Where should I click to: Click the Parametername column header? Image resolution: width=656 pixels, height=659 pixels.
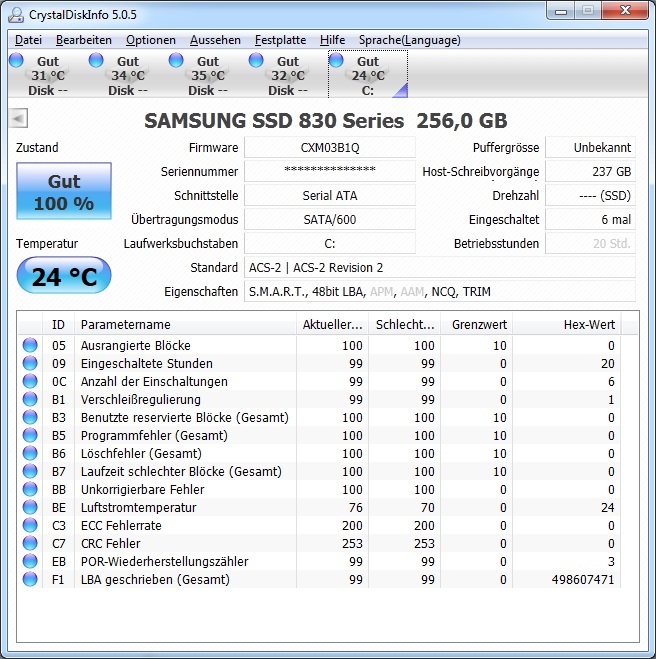point(185,324)
